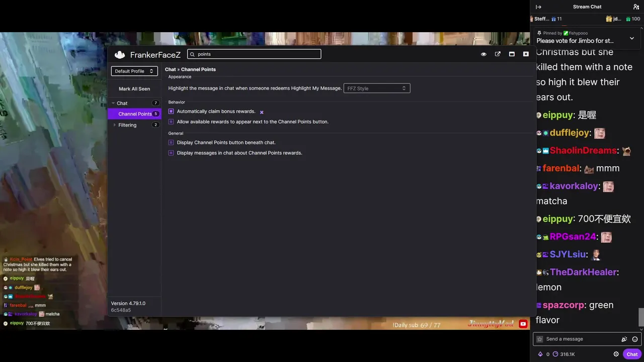Click the Stream Chat title
The image size is (644, 362).
pyautogui.click(x=587, y=7)
